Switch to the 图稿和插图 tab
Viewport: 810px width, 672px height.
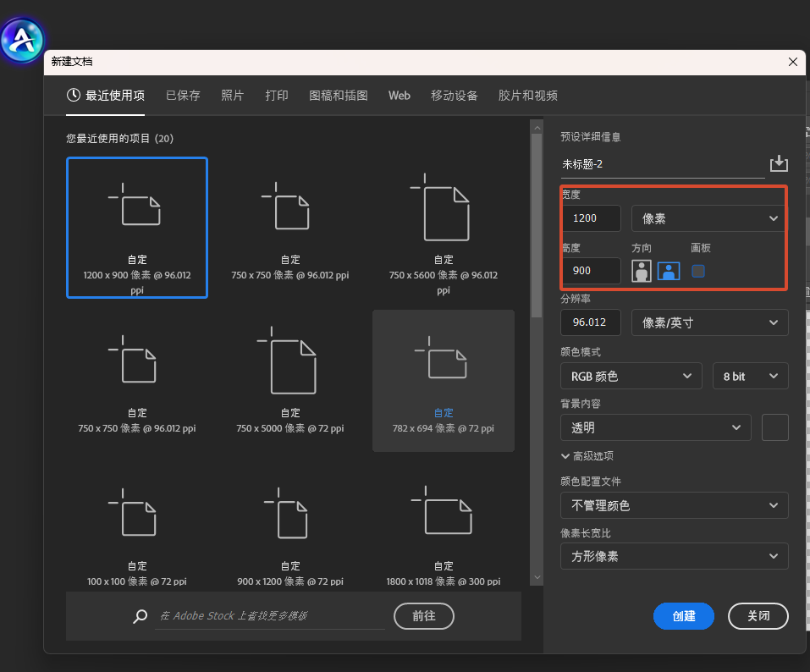[339, 96]
